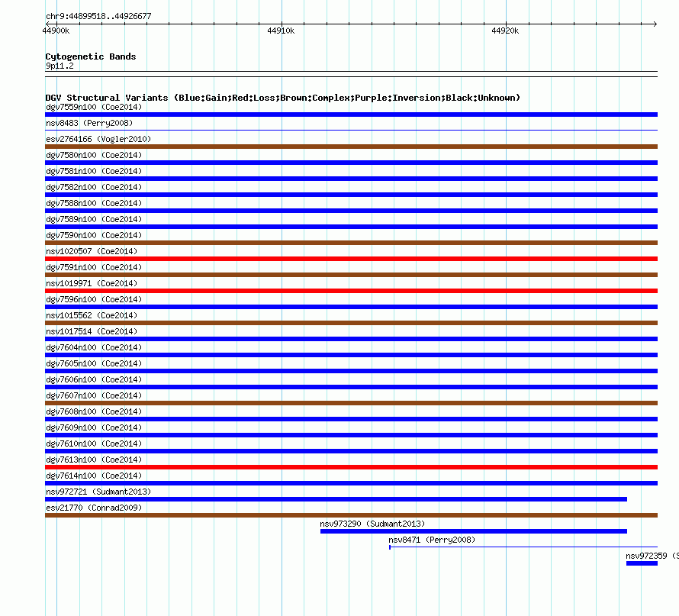679x616 pixels.
Task: Click the dgv7608n100 (Coe2014) label
Action: 94,411
